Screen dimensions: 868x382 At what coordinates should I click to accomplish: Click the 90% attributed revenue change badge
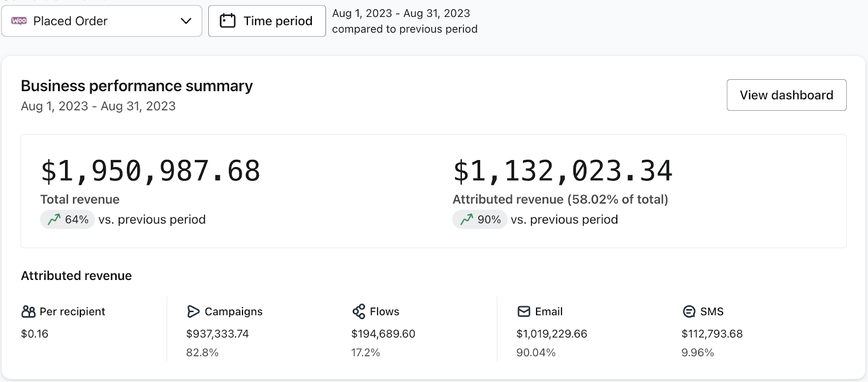click(x=480, y=220)
